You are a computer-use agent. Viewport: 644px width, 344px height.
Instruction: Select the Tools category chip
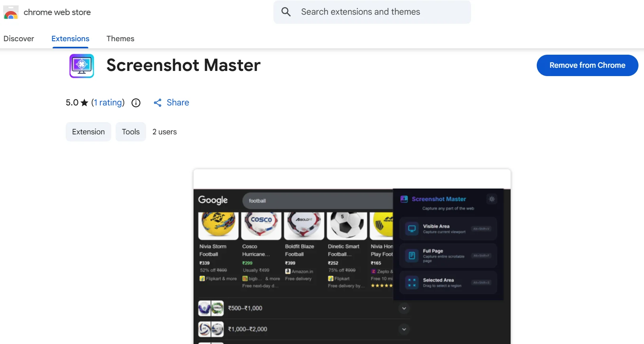[x=131, y=132]
